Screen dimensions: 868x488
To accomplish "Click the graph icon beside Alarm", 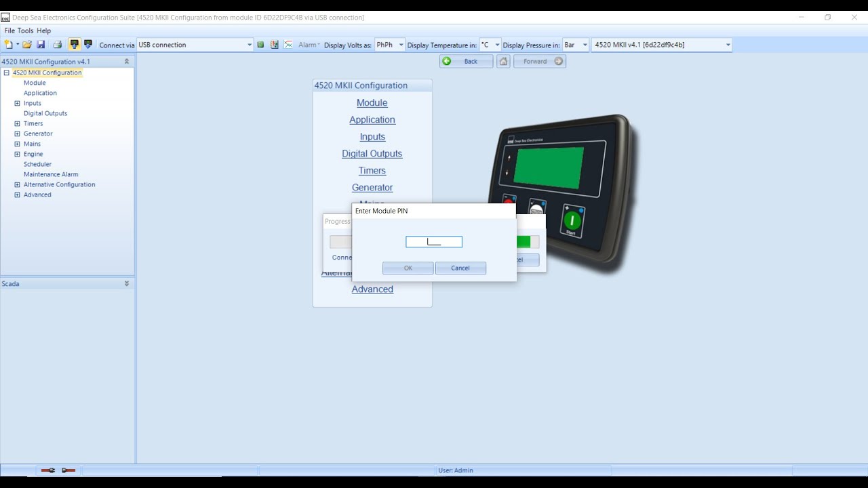I will (288, 45).
